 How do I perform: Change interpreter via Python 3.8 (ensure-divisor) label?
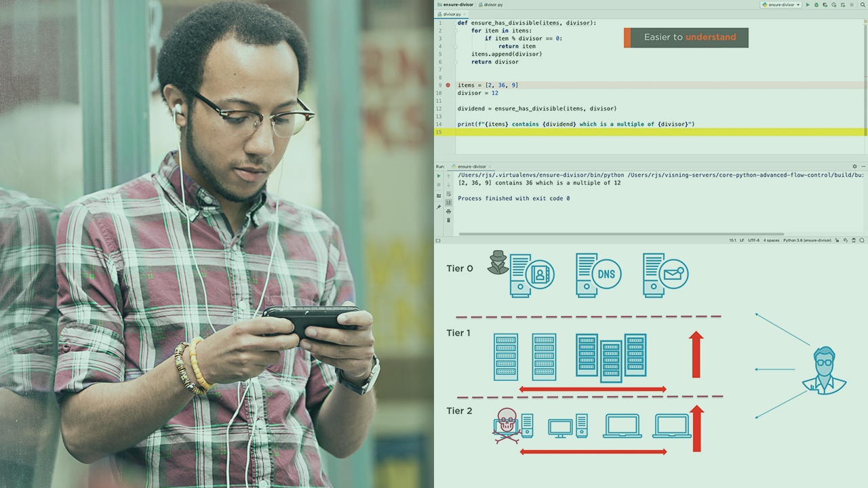click(807, 240)
